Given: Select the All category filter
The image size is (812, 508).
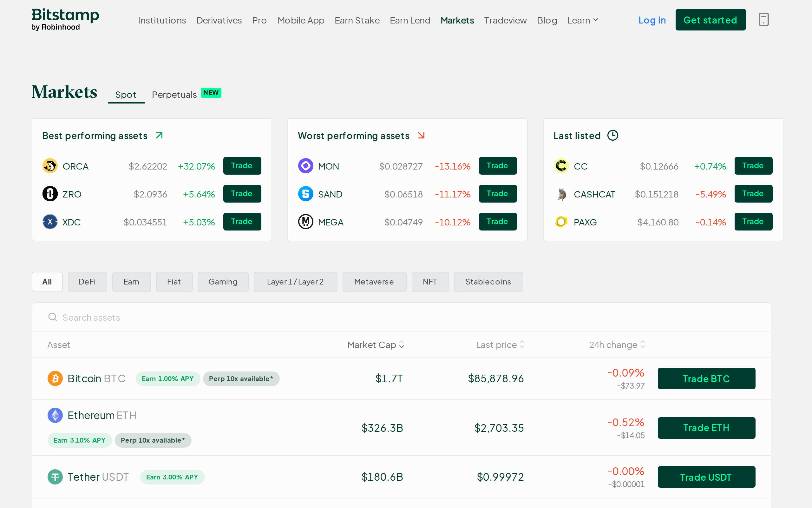Looking at the screenshot, I should coord(47,282).
